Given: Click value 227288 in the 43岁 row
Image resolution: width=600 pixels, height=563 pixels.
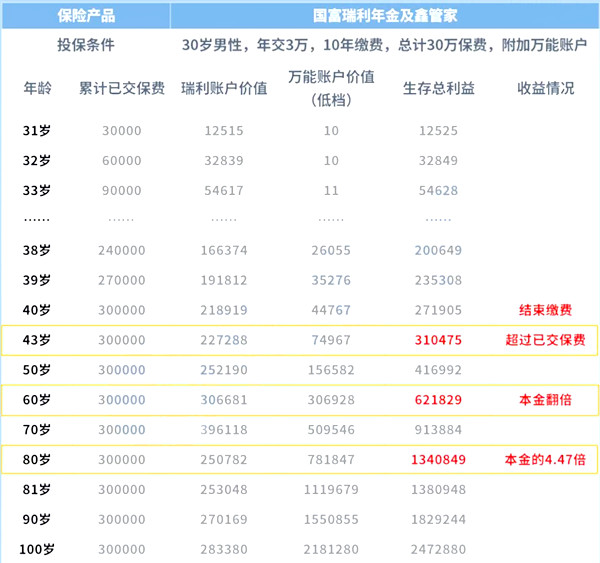Looking at the screenshot, I should pyautogui.click(x=224, y=340).
